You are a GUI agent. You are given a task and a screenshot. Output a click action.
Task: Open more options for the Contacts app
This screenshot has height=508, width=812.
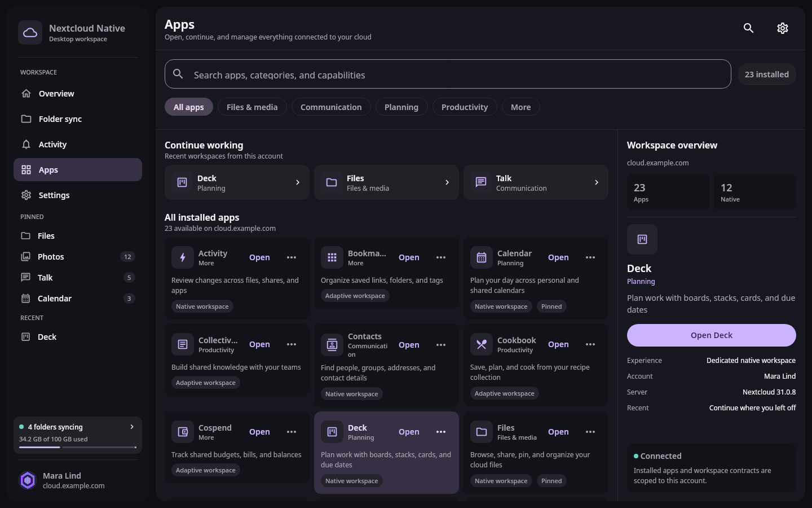pyautogui.click(x=441, y=345)
